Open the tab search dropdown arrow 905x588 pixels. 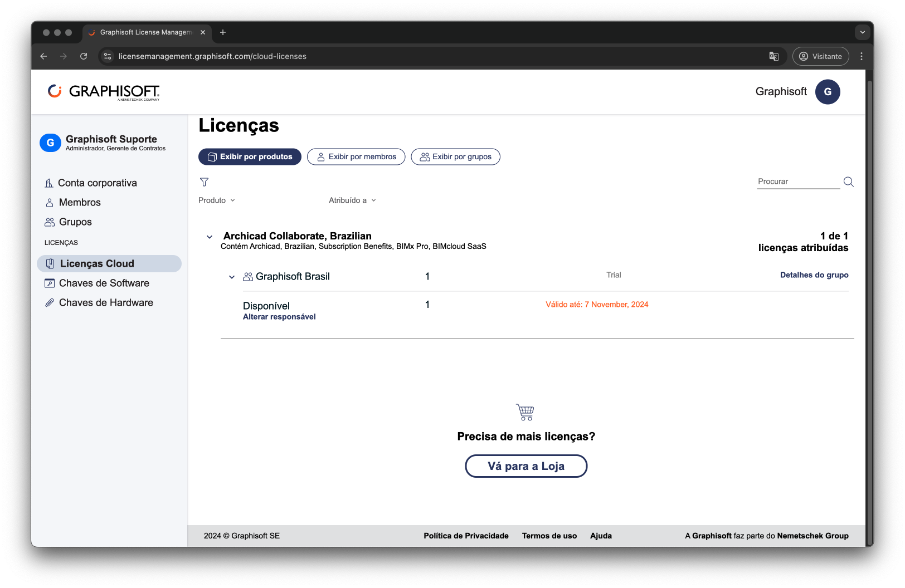click(x=862, y=32)
